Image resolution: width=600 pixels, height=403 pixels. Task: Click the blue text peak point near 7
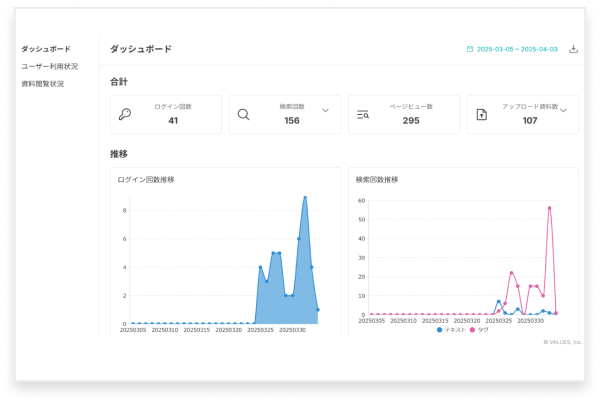499,302
